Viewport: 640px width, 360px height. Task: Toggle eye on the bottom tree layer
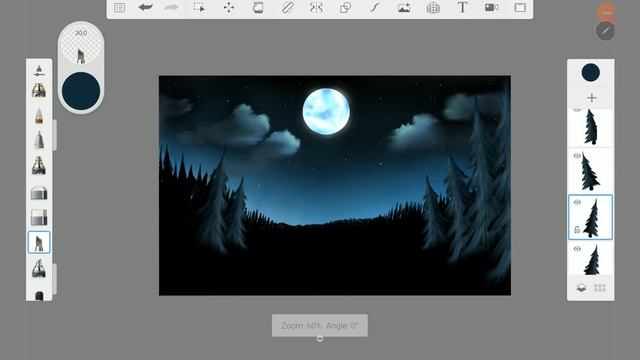577,249
